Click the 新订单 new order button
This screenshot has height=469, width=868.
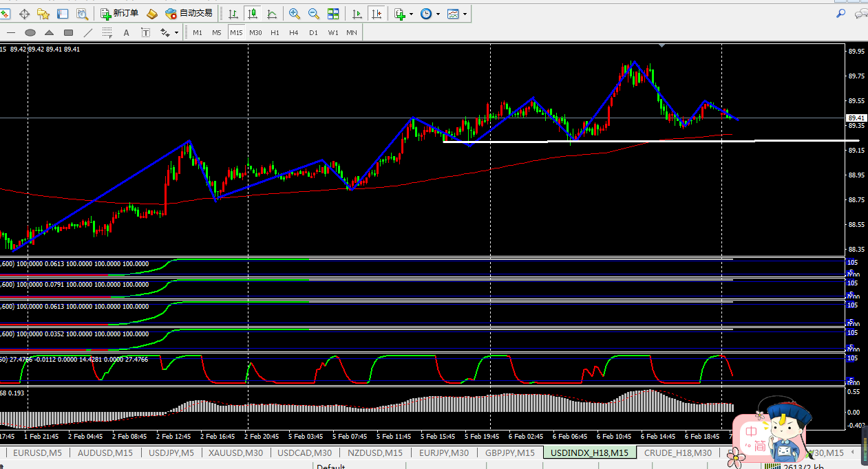pos(119,14)
